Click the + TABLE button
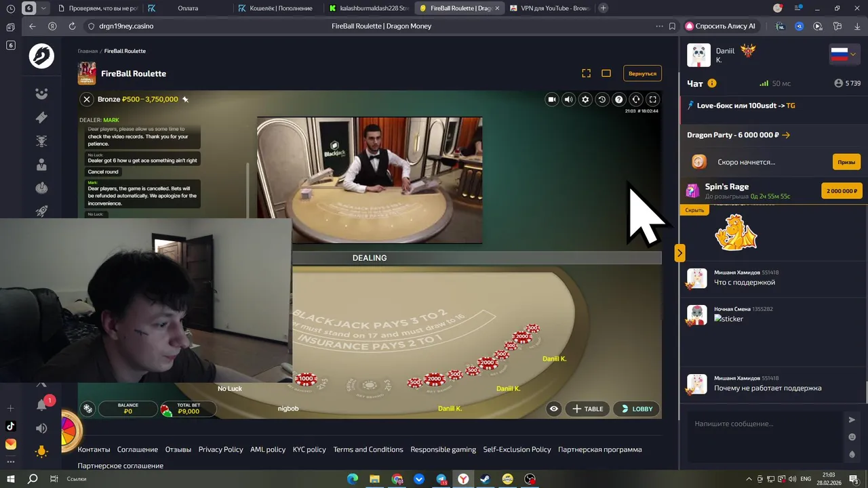The height and width of the screenshot is (488, 868). click(x=587, y=409)
